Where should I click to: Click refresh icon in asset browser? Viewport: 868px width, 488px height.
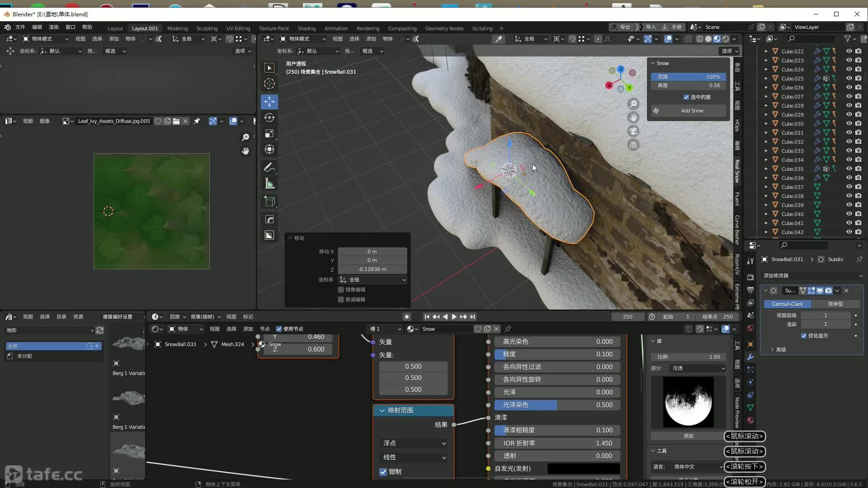[x=100, y=330]
